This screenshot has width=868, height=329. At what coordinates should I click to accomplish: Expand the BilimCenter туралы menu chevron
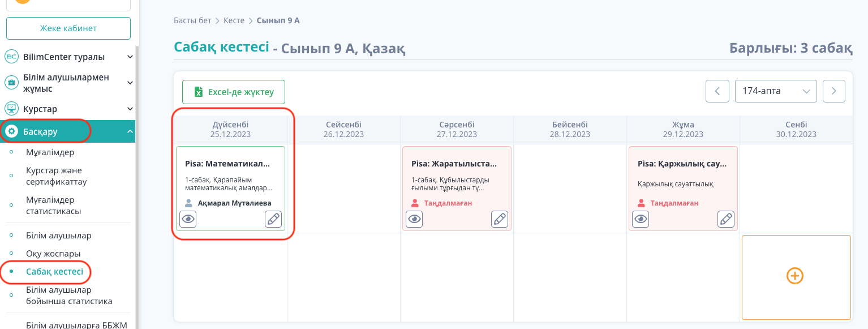click(x=130, y=57)
